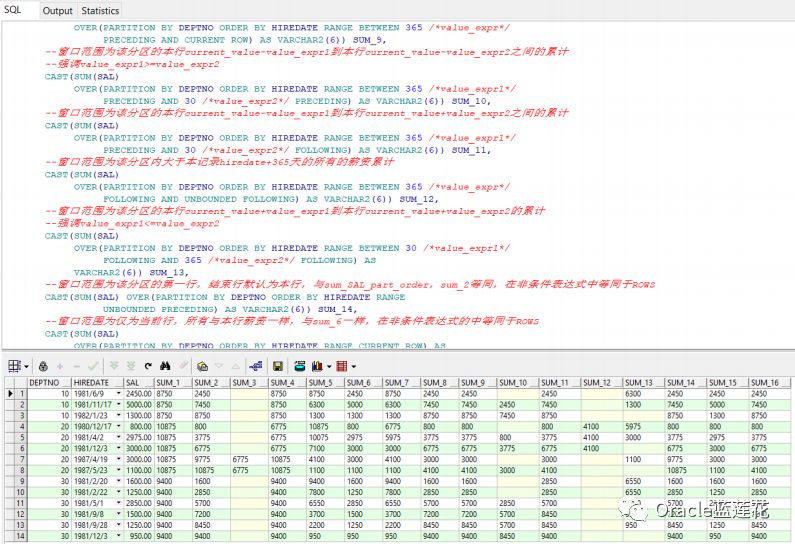Screen dimensions: 795x544
Task: Open the Statistics tab
Action: [x=100, y=11]
